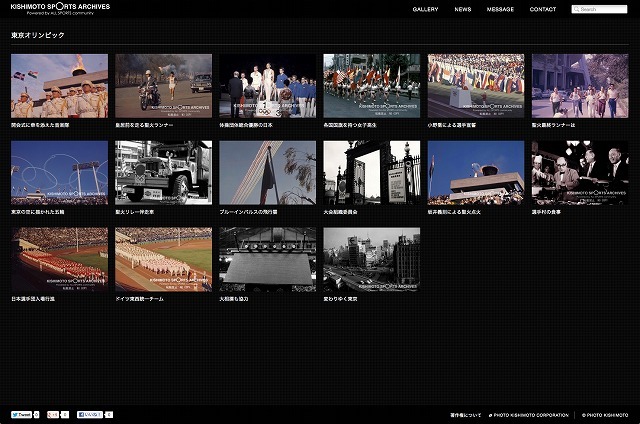The height and width of the screenshot is (424, 640).
Task: Click caption 各国国旗を持つ女子高生
Action: point(350,125)
